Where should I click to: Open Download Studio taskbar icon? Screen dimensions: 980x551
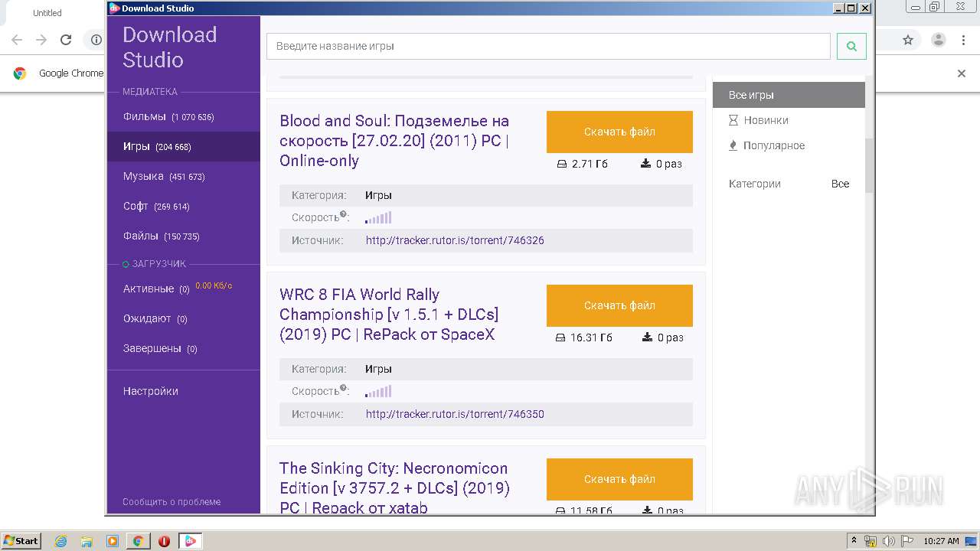click(190, 541)
